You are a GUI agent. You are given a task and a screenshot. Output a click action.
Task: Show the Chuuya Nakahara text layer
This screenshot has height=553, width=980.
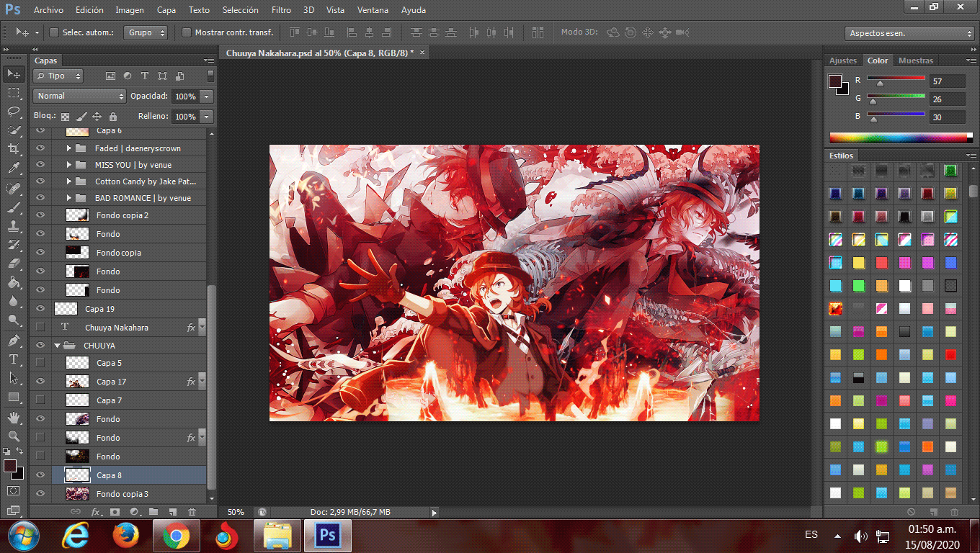40,328
